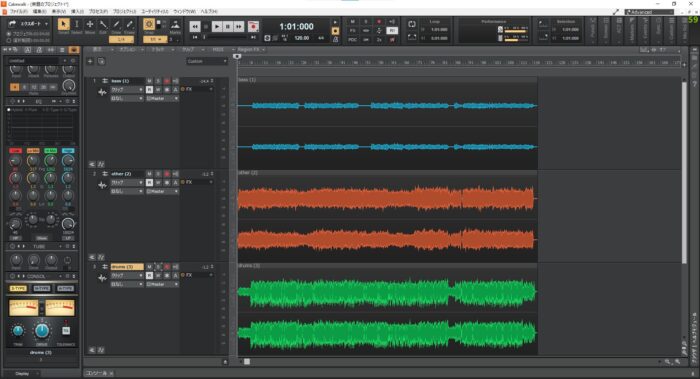The image size is (700, 379).
Task: Open the Process menu
Action: [x=98, y=12]
